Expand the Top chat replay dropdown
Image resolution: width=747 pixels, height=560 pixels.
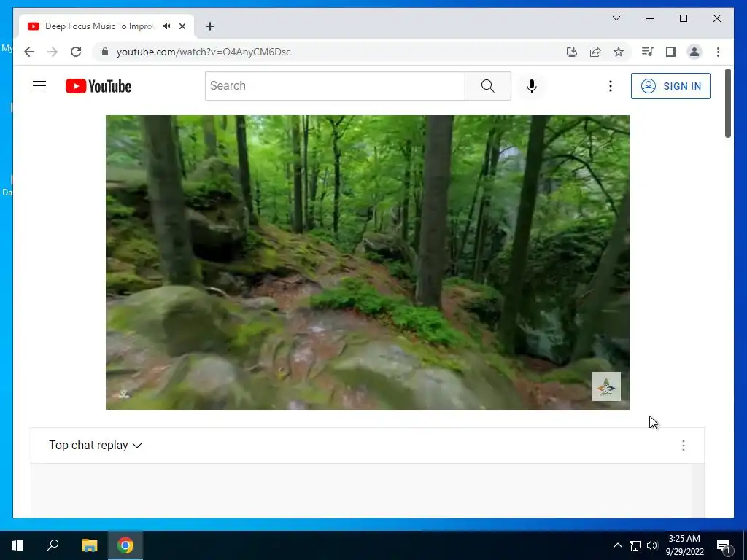[96, 446]
